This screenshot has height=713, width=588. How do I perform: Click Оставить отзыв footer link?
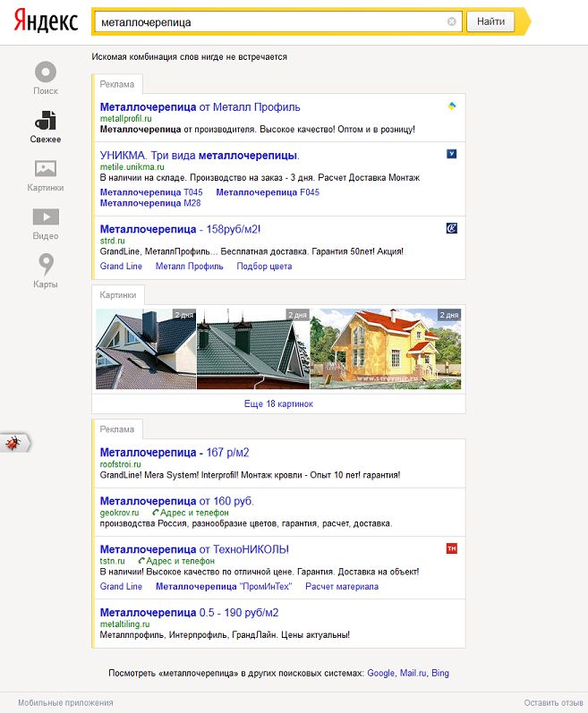(553, 702)
